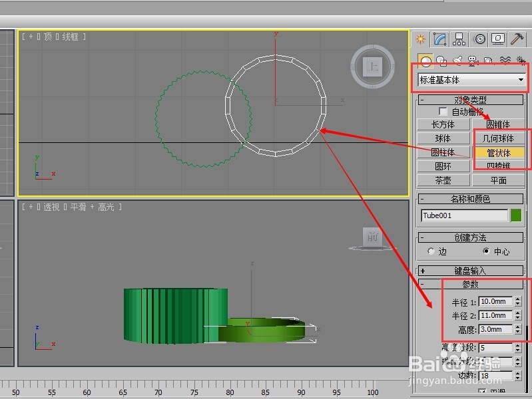Open the Modify command panel tab
The height and width of the screenshot is (399, 532).
click(x=440, y=39)
